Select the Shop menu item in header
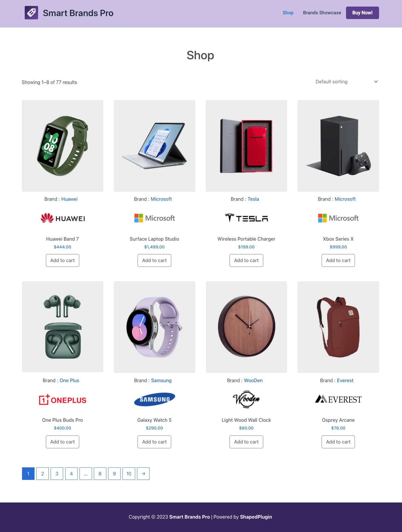Viewport: 402px width, 532px height. click(x=288, y=13)
